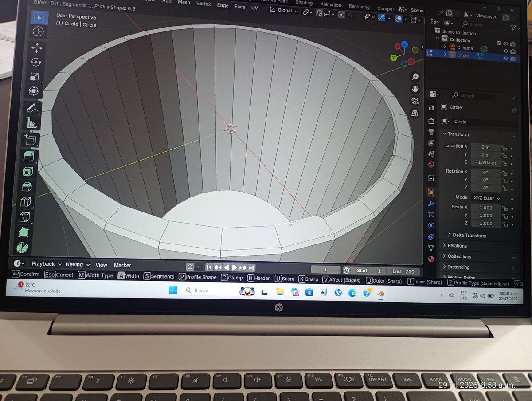Select the Move tool
The height and width of the screenshot is (401, 532).
36,48
